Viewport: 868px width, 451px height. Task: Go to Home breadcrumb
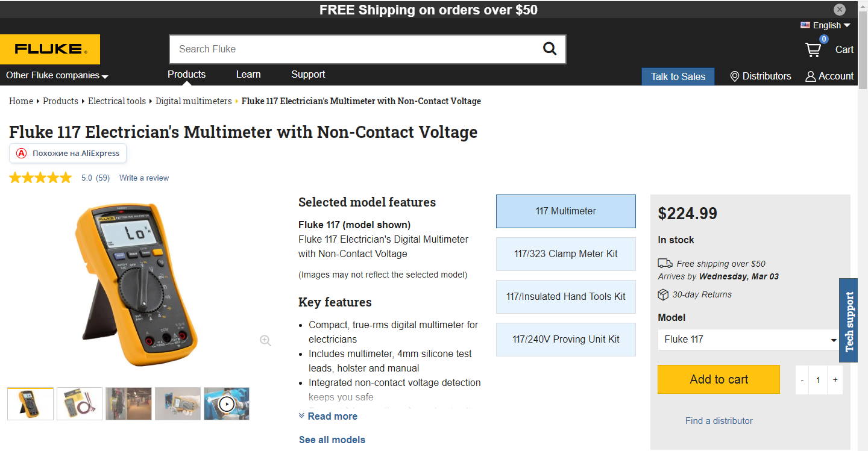(x=21, y=101)
